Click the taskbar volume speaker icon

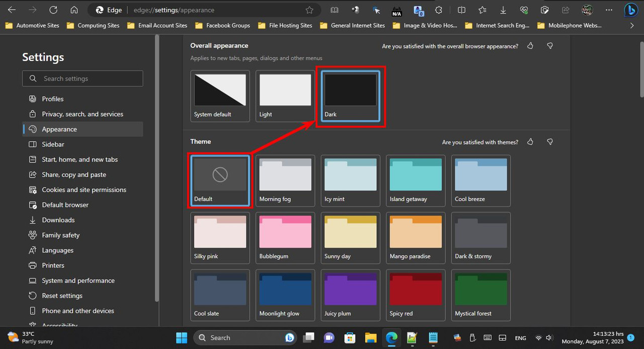pyautogui.click(x=549, y=338)
